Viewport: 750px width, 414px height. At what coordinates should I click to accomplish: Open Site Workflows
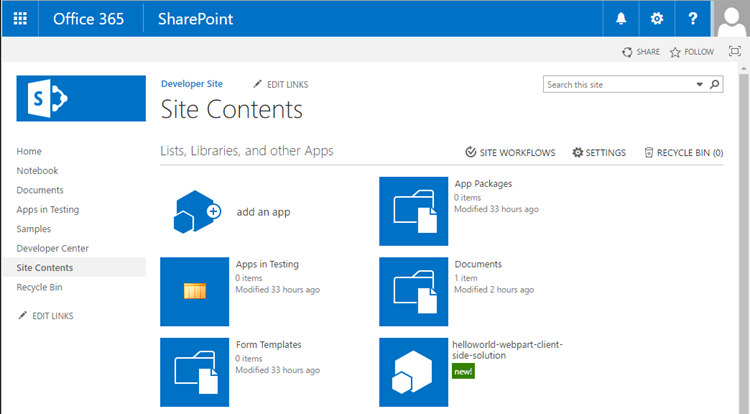(510, 152)
